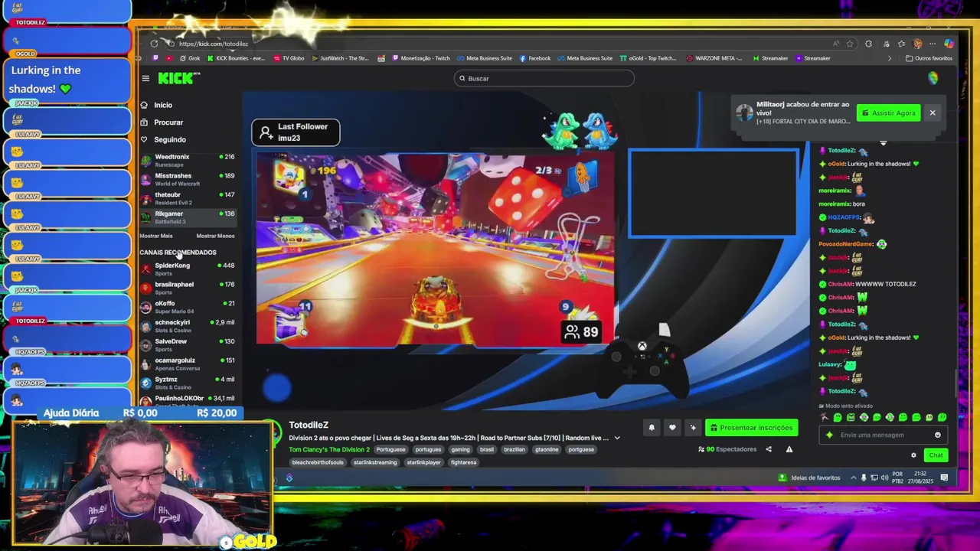Click the KICK logo
Image resolution: width=980 pixels, height=551 pixels.
pos(178,78)
